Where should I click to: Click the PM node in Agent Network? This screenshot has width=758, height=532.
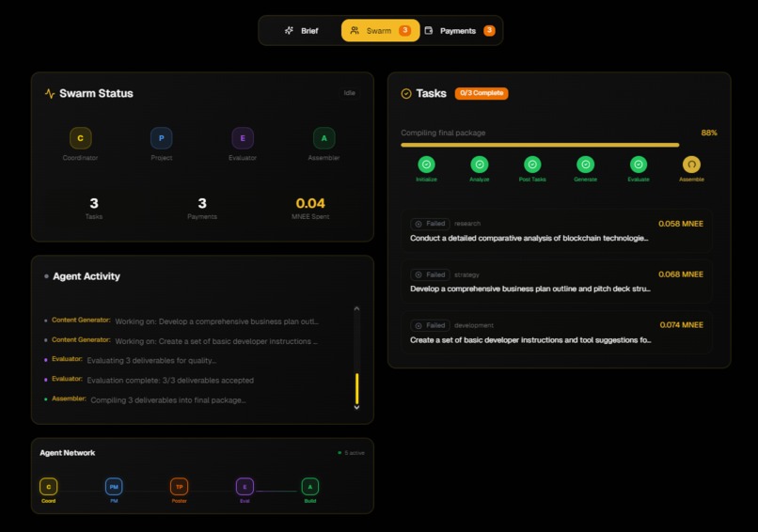coord(114,487)
